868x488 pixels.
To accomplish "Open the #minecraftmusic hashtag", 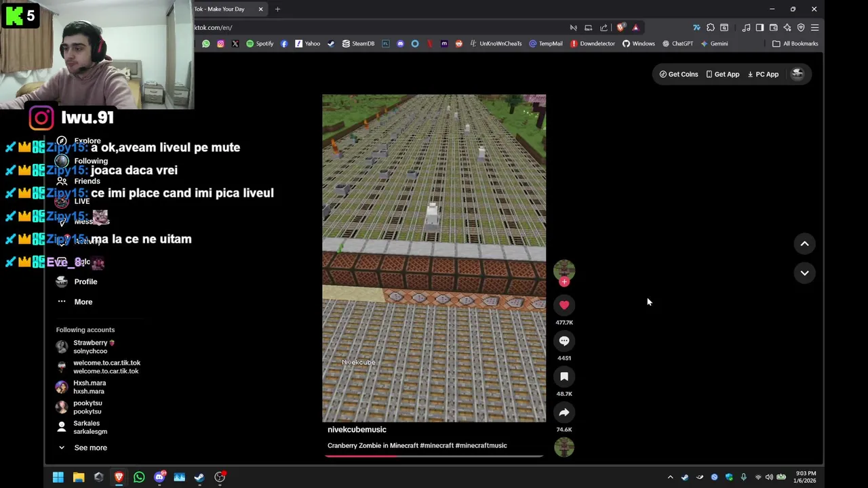I will pos(481,445).
